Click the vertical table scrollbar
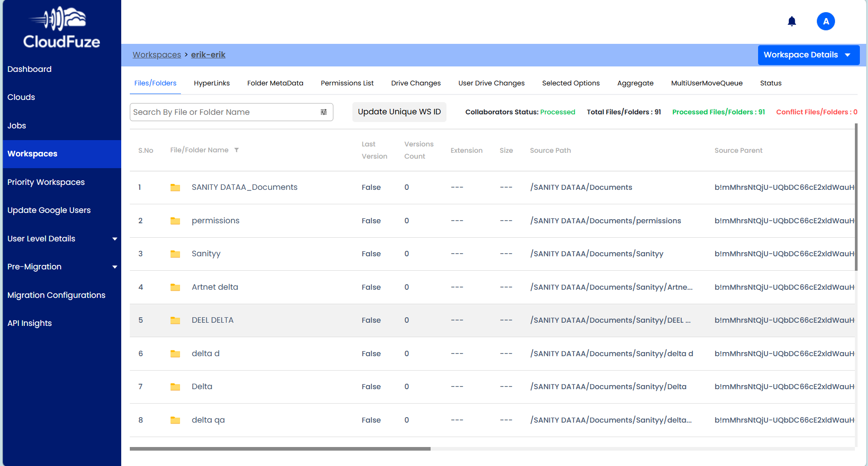The width and height of the screenshot is (868, 466). click(x=856, y=197)
